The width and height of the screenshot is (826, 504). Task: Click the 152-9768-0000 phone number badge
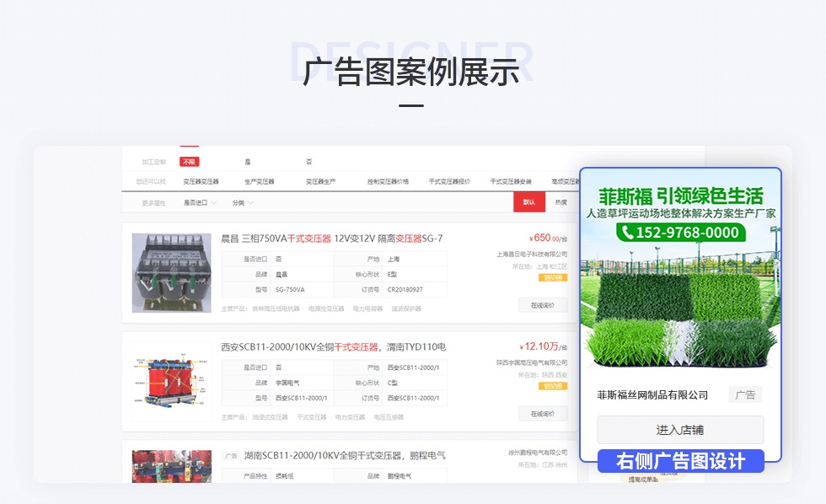click(x=681, y=233)
